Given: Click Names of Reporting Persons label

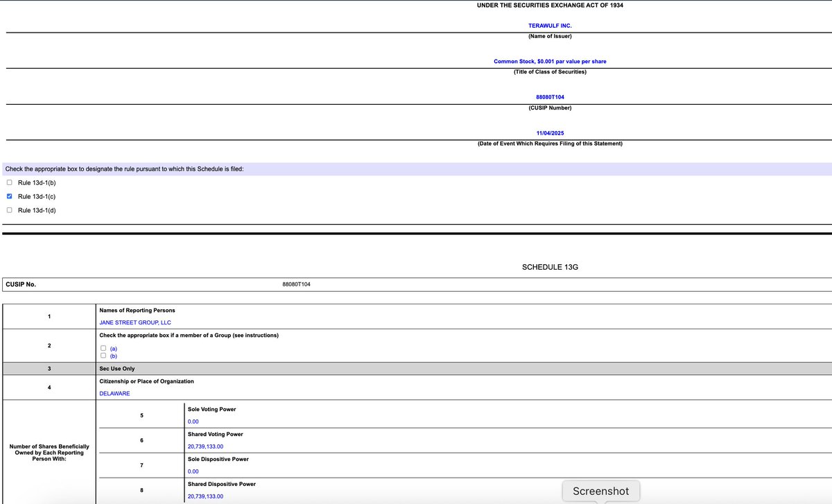Looking at the screenshot, I should tap(137, 310).
